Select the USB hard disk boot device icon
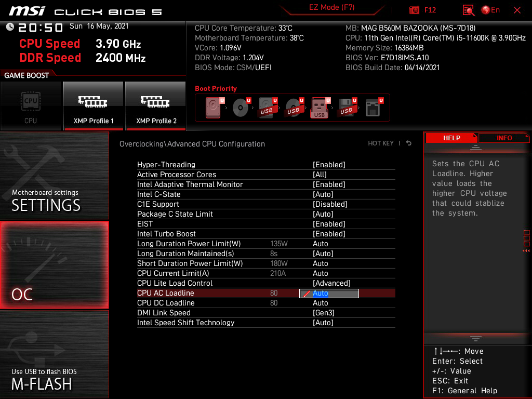532x399 pixels. click(268, 108)
